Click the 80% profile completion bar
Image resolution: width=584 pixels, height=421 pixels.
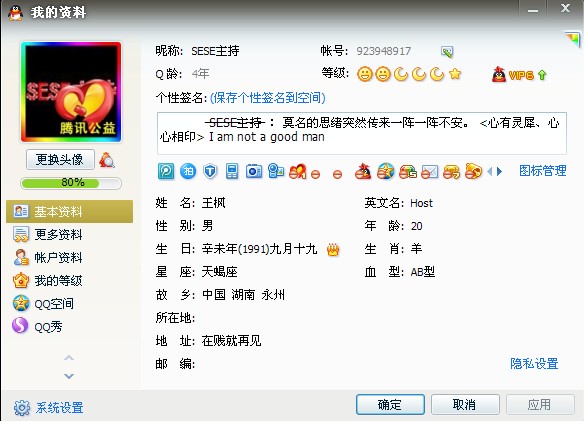[x=71, y=183]
